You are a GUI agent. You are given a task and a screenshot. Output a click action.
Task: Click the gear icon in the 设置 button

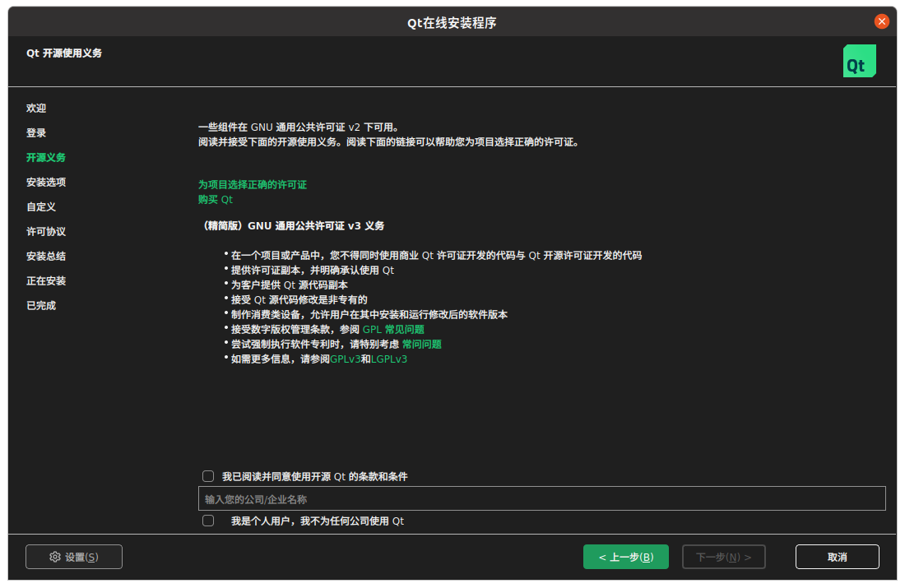pyautogui.click(x=55, y=556)
